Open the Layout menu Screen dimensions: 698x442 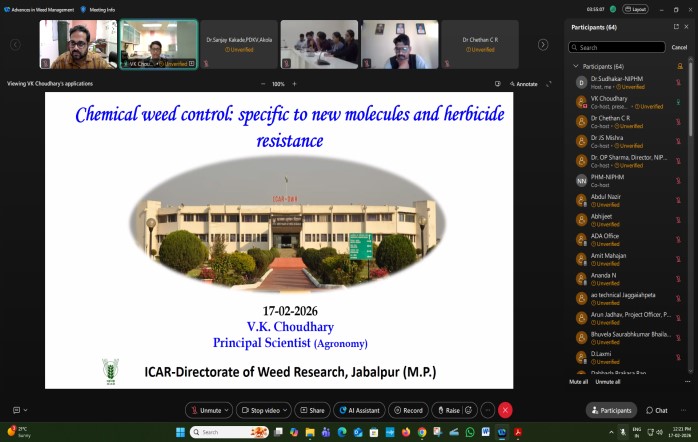(636, 9)
